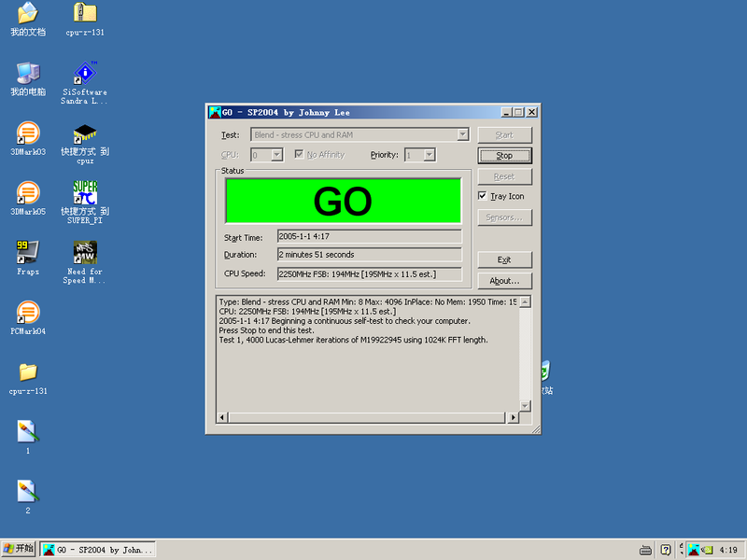Open the CPU number dropdown
747x560 pixels.
(x=276, y=155)
